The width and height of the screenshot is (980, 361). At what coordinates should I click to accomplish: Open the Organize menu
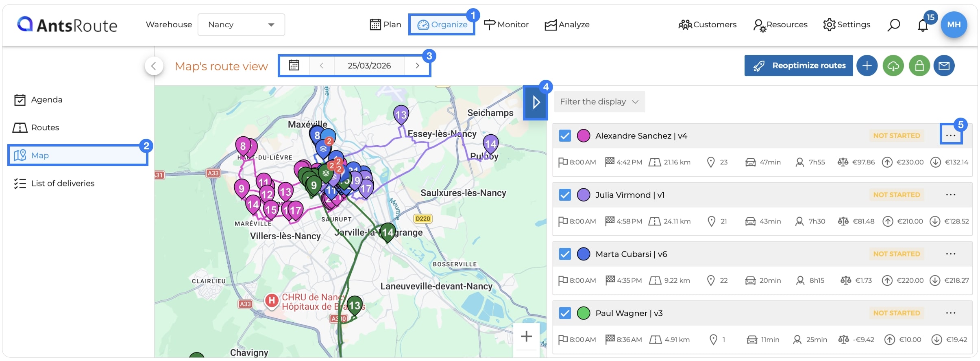tap(442, 24)
